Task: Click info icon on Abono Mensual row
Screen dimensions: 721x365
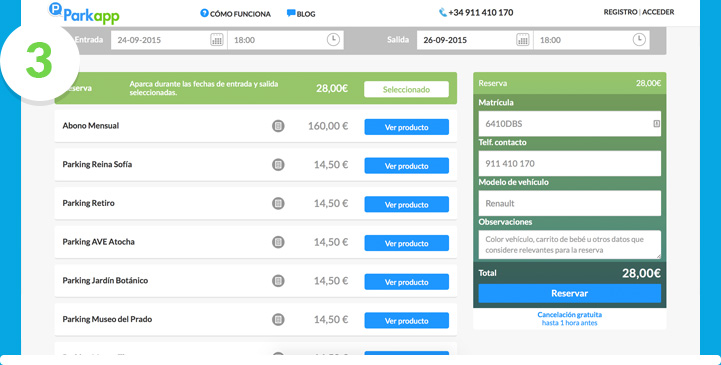Action: (x=278, y=126)
